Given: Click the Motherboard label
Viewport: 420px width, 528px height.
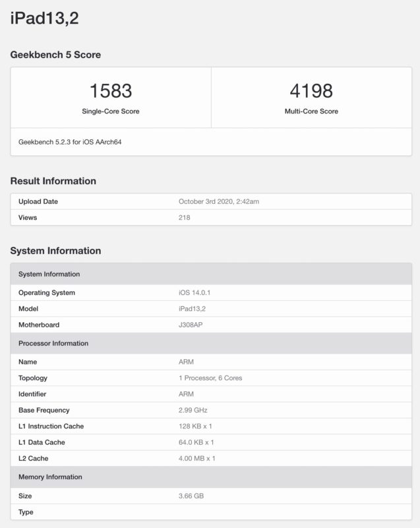Looking at the screenshot, I should tap(39, 325).
